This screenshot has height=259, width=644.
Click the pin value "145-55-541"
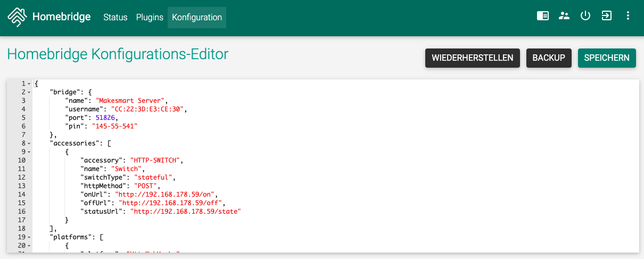[114, 126]
